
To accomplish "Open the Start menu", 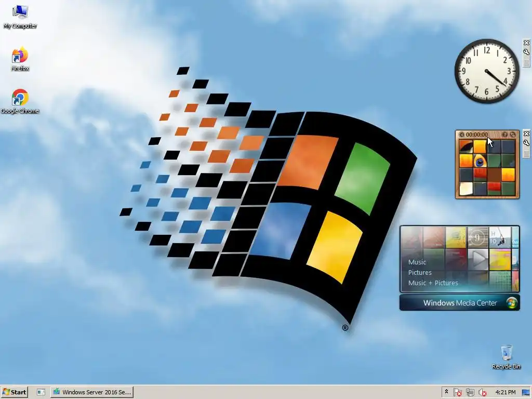I will (14, 392).
